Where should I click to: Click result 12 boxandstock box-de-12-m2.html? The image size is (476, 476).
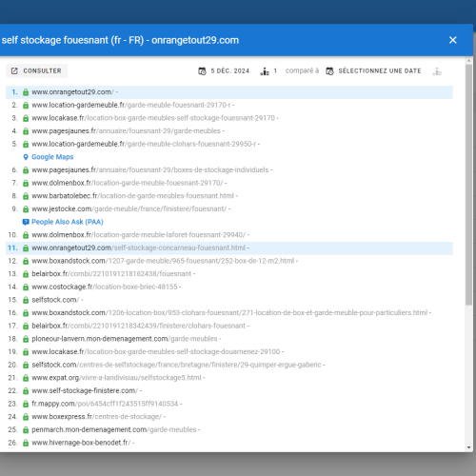[x=163, y=261]
